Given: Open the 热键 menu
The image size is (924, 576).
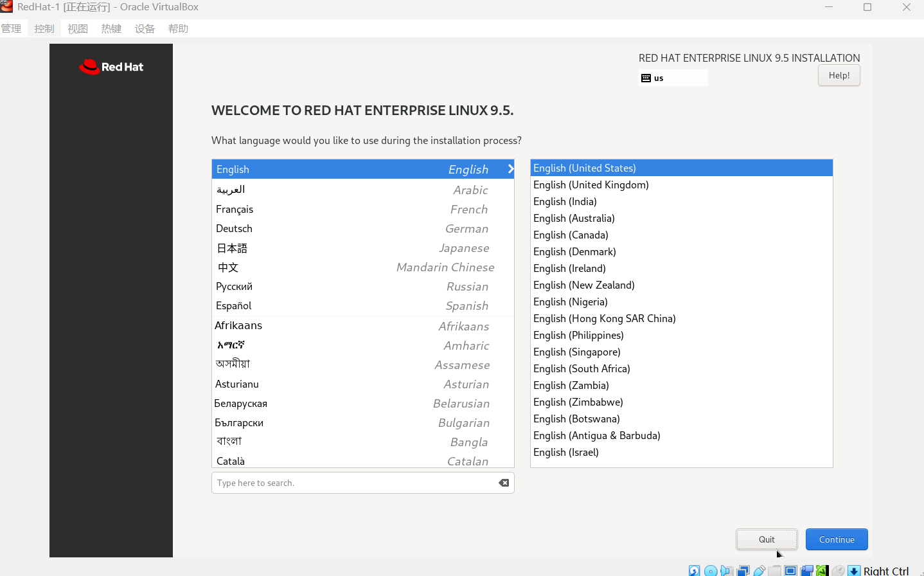Looking at the screenshot, I should (x=111, y=28).
